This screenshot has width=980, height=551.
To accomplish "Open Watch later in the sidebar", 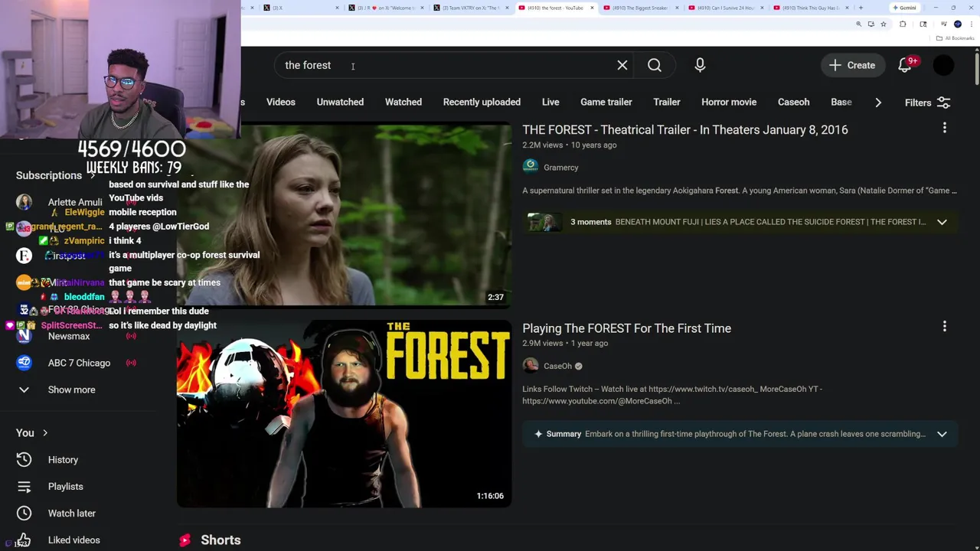I will click(x=71, y=514).
